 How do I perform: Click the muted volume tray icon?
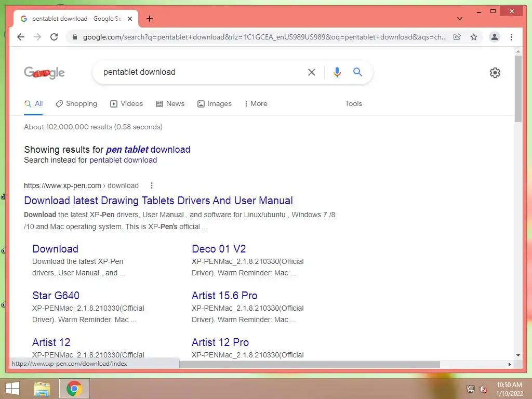coord(483,389)
